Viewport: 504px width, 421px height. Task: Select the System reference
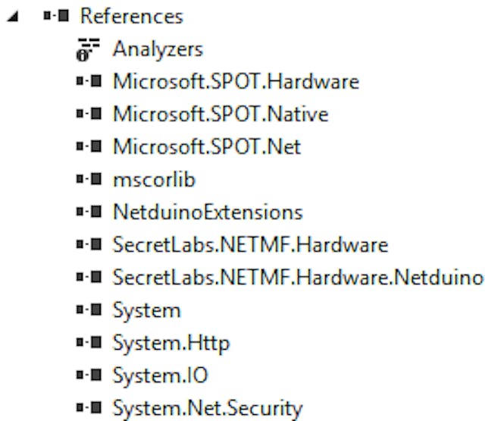click(147, 311)
